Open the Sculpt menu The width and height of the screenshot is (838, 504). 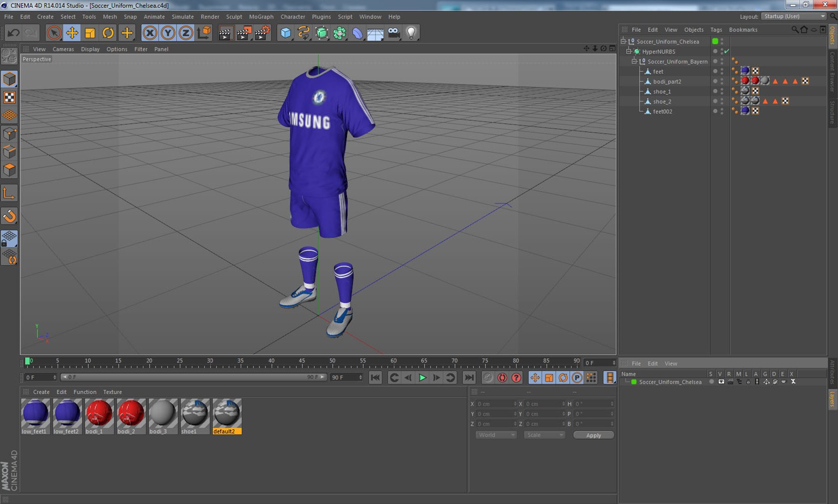pyautogui.click(x=234, y=17)
